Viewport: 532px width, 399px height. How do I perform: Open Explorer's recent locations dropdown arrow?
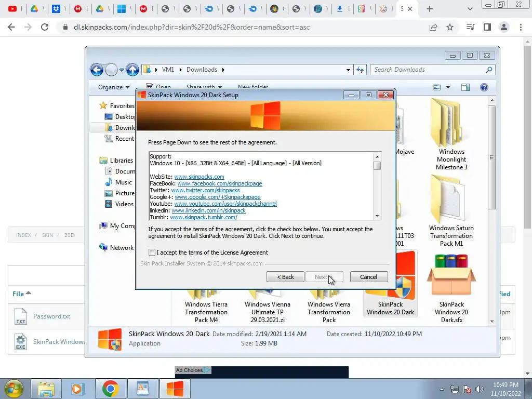[x=122, y=70]
